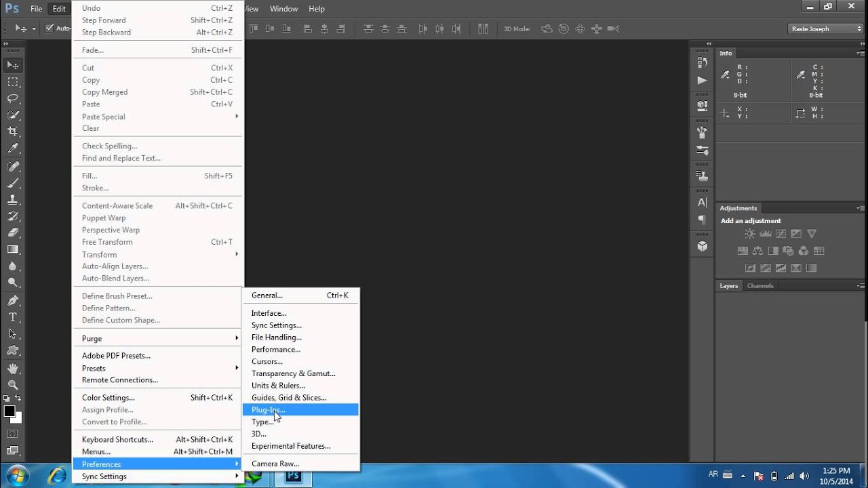Expand the Presets submenu
Image resolution: width=868 pixels, height=488 pixels.
click(157, 368)
